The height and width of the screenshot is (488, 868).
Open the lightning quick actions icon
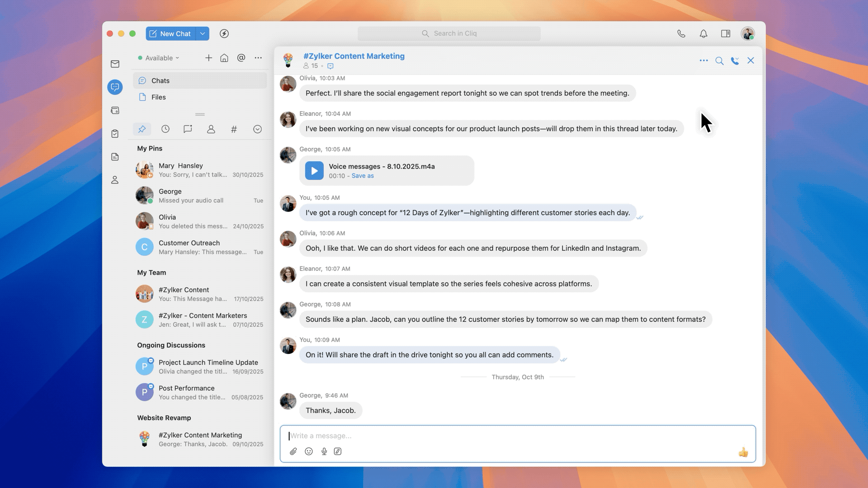pyautogui.click(x=224, y=33)
